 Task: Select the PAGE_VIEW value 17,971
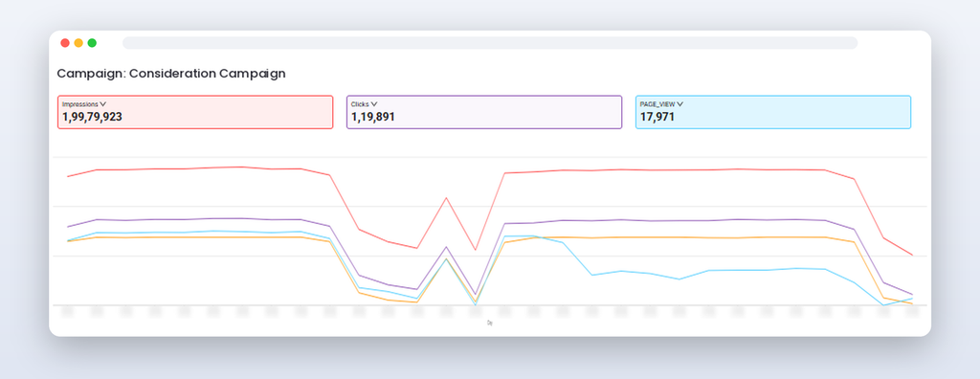pyautogui.click(x=657, y=117)
